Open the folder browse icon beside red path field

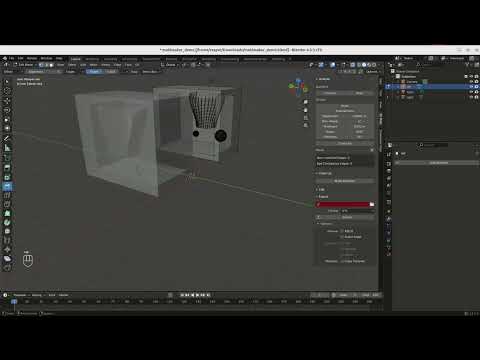coord(372,204)
